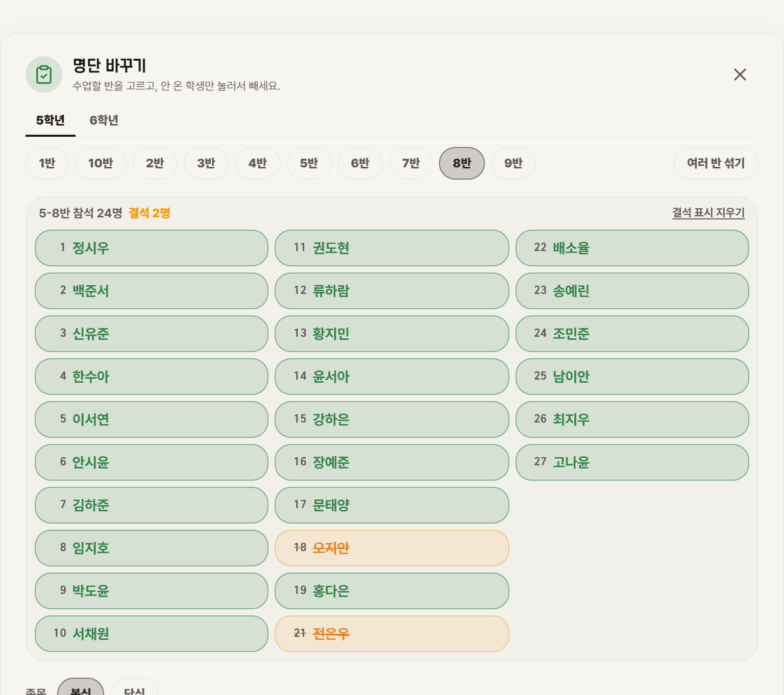Toggle student 5 이서연
Screen dimensions: 784x695
tap(152, 419)
